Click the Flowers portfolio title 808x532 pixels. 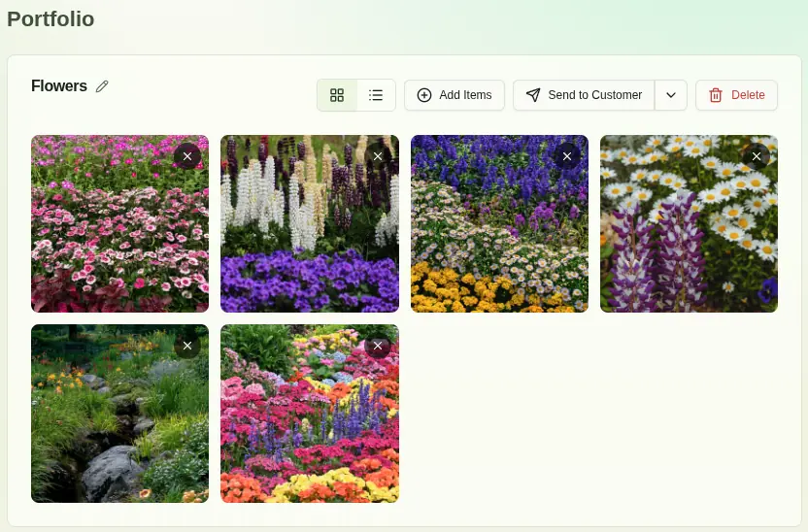[59, 86]
